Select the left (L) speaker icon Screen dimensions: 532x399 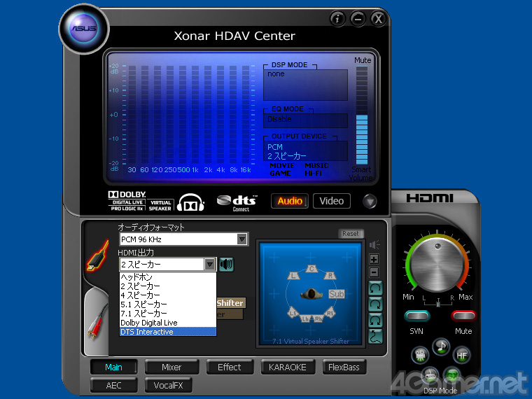coord(293,276)
